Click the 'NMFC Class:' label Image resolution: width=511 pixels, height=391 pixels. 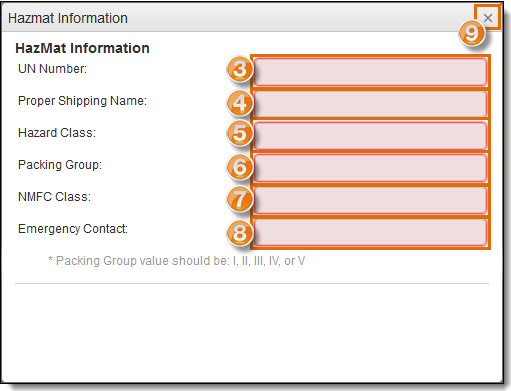[54, 197]
